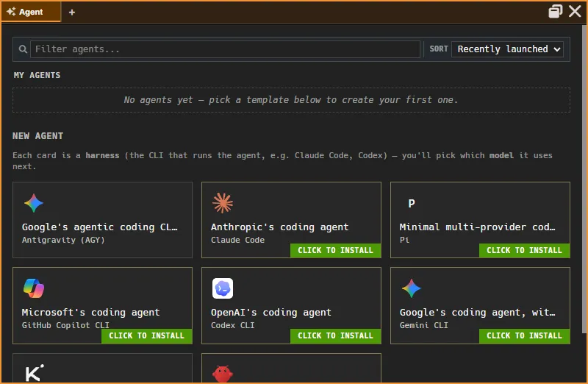Click the MY AGENTS section heading
The width and height of the screenshot is (588, 384).
[x=37, y=75]
